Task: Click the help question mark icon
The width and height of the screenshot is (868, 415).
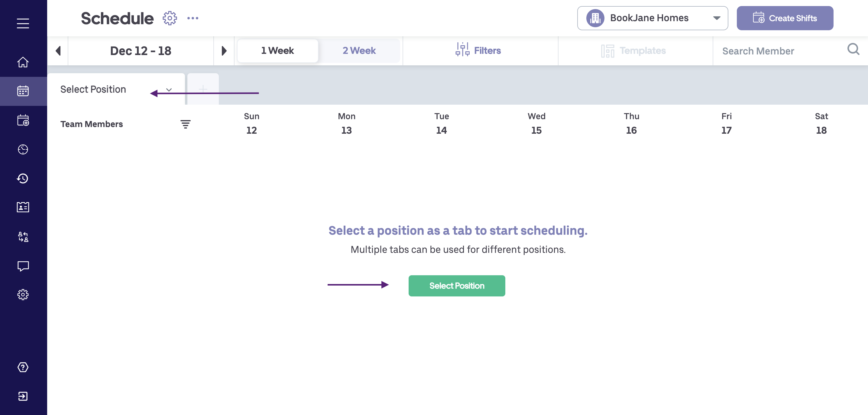Action: [23, 367]
